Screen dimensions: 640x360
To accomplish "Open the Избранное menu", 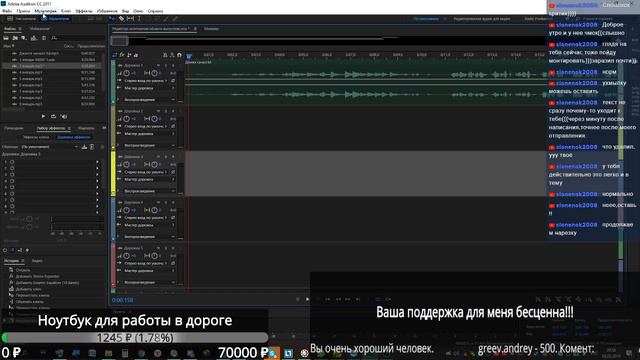I will click(x=107, y=11).
